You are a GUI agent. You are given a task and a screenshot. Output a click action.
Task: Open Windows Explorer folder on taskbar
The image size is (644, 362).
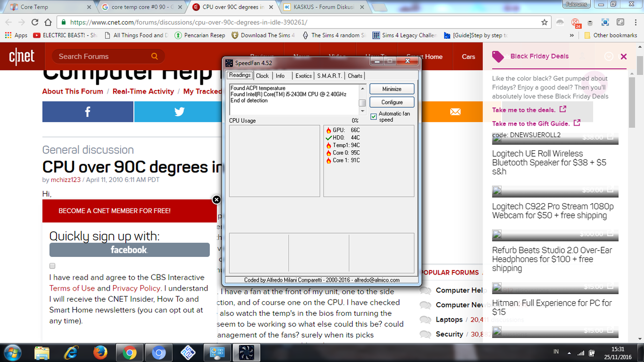click(42, 353)
